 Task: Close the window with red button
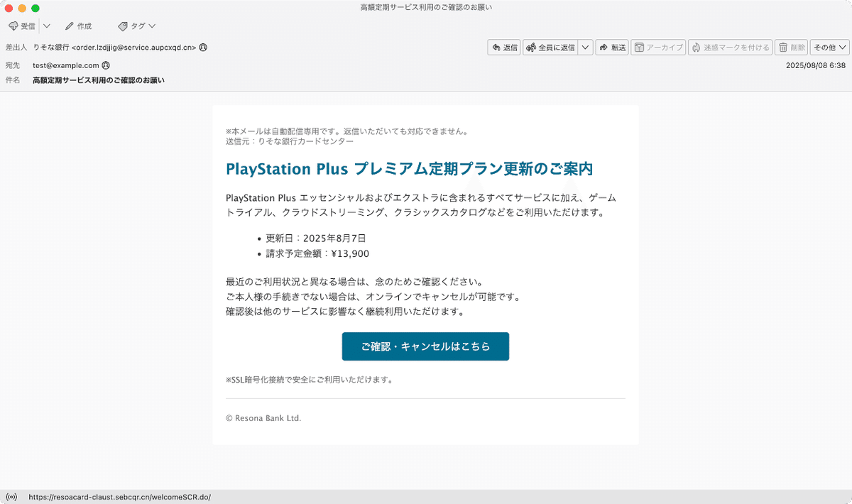click(x=9, y=8)
